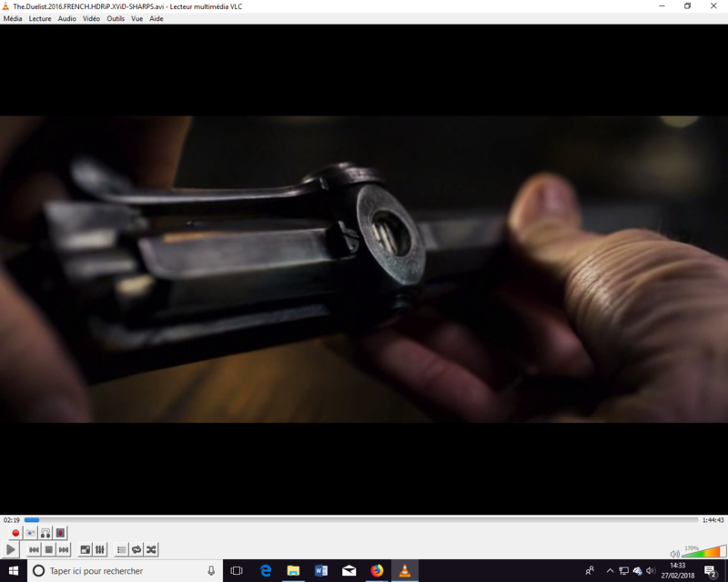728x582 pixels.
Task: Open the Média menu
Action: coord(13,18)
